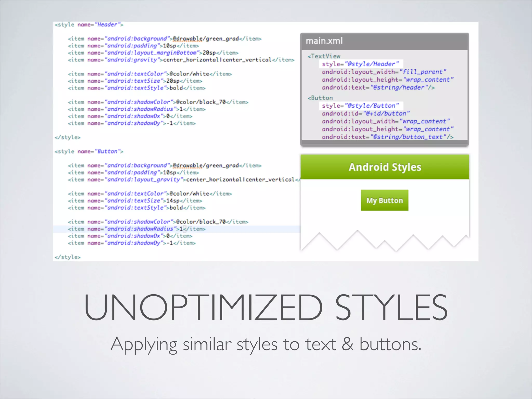Viewport: 532px width, 399px height.
Task: Click the Android Styles green header
Action: pos(385,167)
